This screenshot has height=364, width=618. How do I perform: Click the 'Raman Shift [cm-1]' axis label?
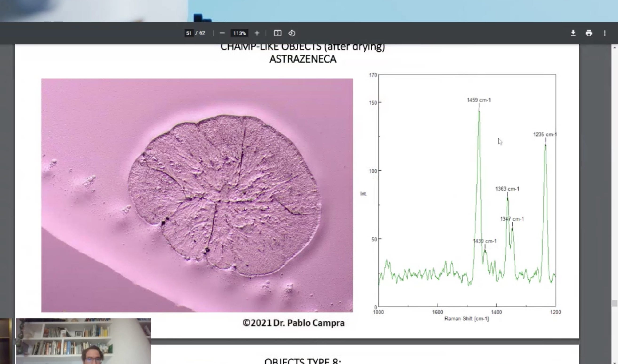click(467, 319)
